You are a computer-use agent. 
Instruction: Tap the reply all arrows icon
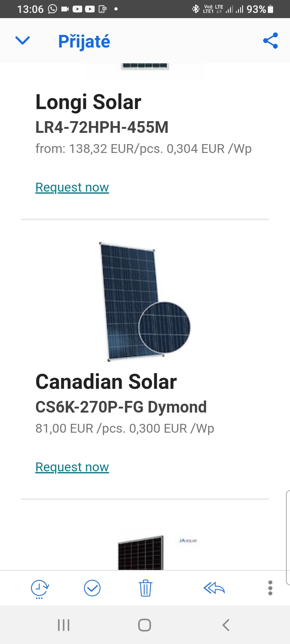[x=214, y=588]
